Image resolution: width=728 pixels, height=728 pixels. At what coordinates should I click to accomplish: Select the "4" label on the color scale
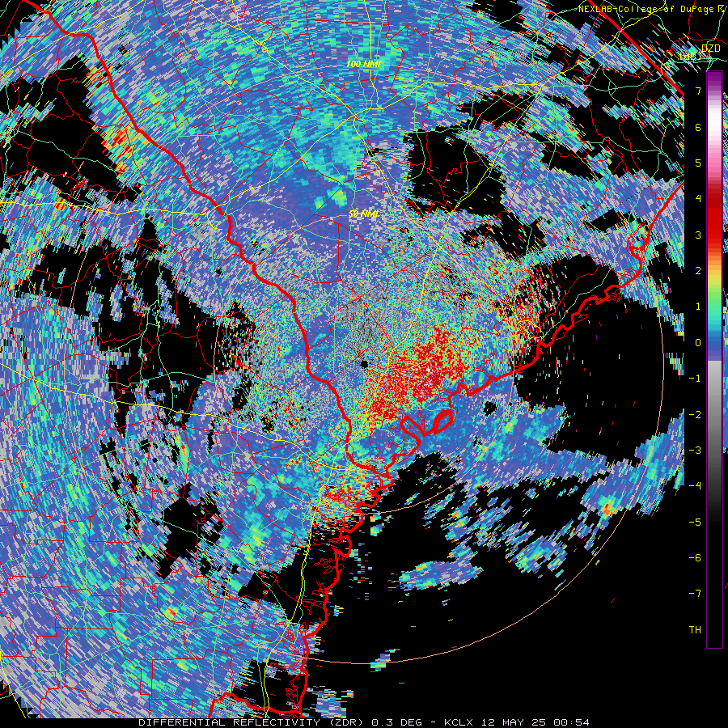[x=698, y=199]
